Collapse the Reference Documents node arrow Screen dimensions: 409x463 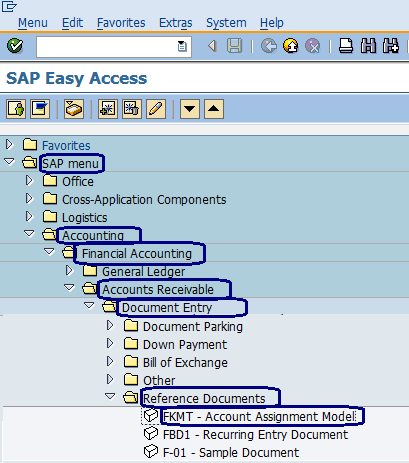[x=110, y=396]
